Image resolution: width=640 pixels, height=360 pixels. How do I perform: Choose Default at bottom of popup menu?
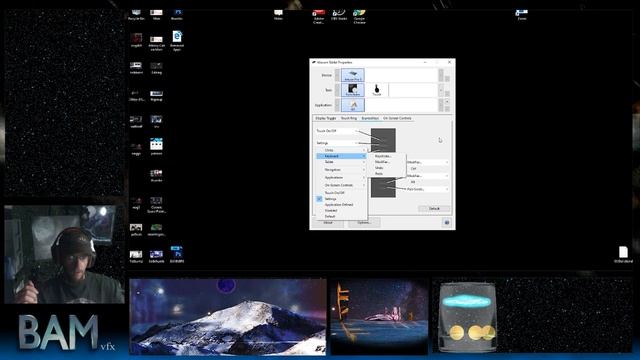(342, 216)
